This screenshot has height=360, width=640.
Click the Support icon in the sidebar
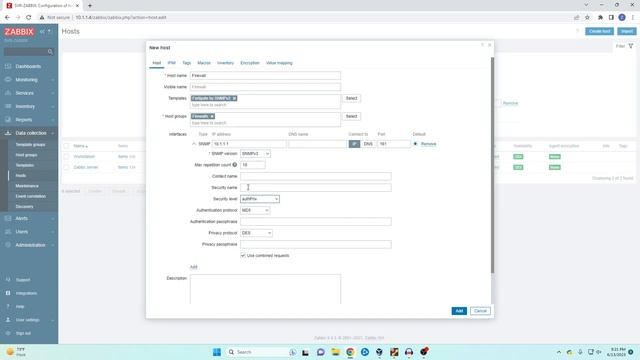(x=8, y=280)
